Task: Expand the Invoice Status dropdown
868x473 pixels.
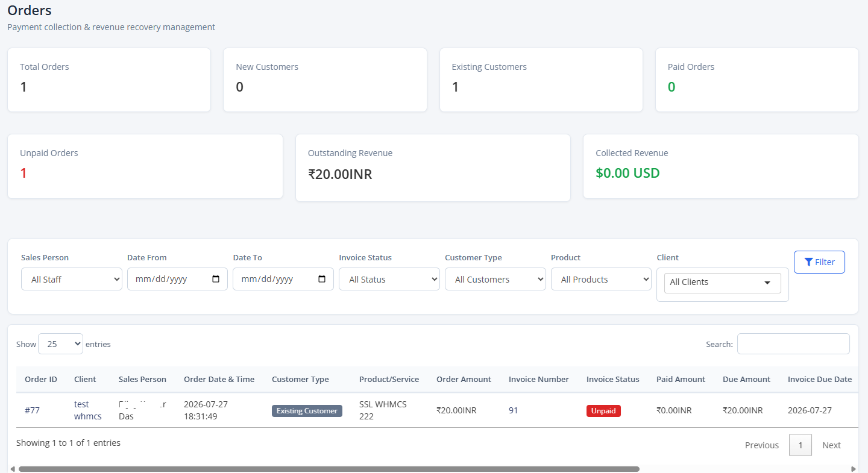Action: (x=389, y=279)
